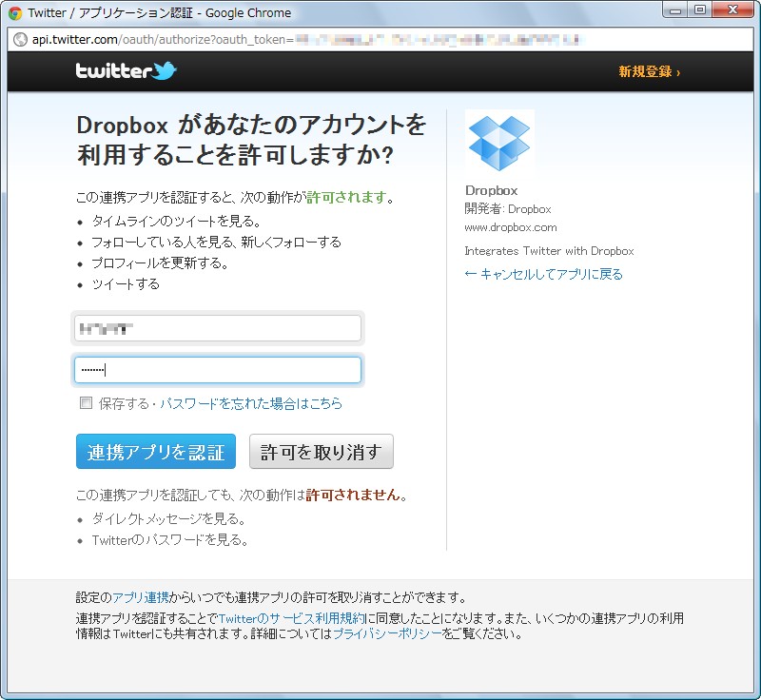Open the アプリ連携 settings link
Viewport: 761px width, 700px height.
(x=141, y=597)
